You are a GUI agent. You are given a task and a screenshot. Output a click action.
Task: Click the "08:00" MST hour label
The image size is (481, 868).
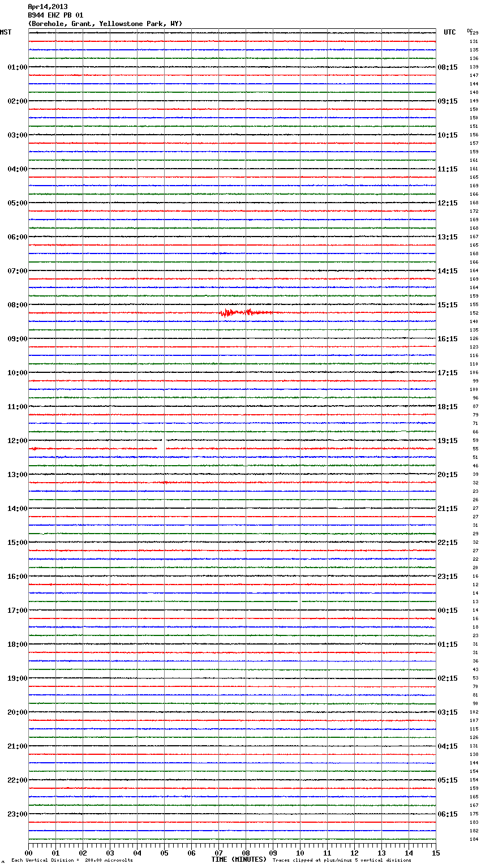coord(18,305)
